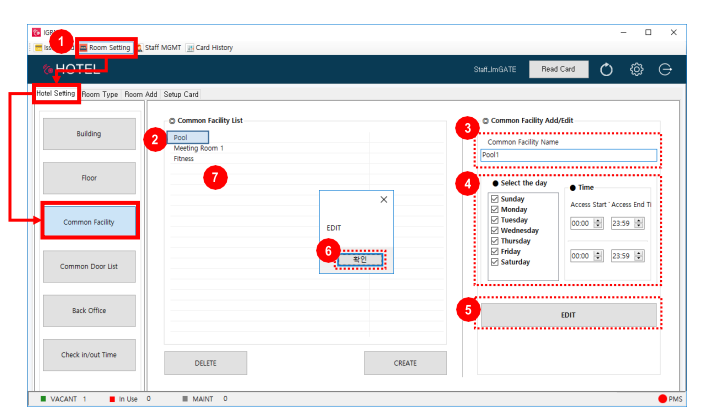The image size is (704, 416).
Task: Select the Common Facility section
Action: point(89,222)
